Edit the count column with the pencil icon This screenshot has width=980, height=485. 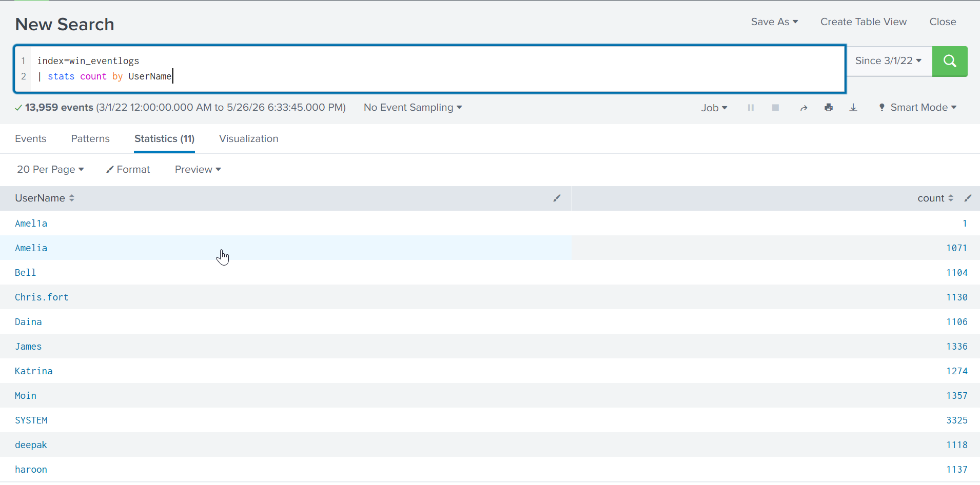click(968, 198)
